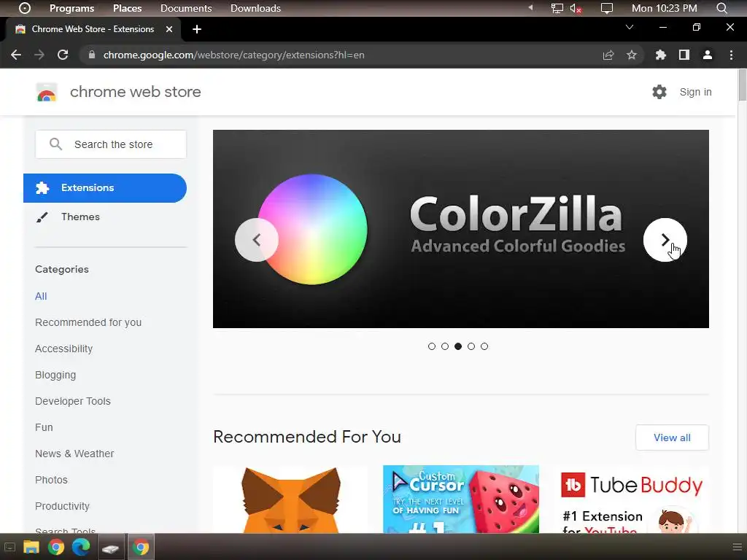Open the network status icon
The width and height of the screenshot is (747, 560).
557,8
